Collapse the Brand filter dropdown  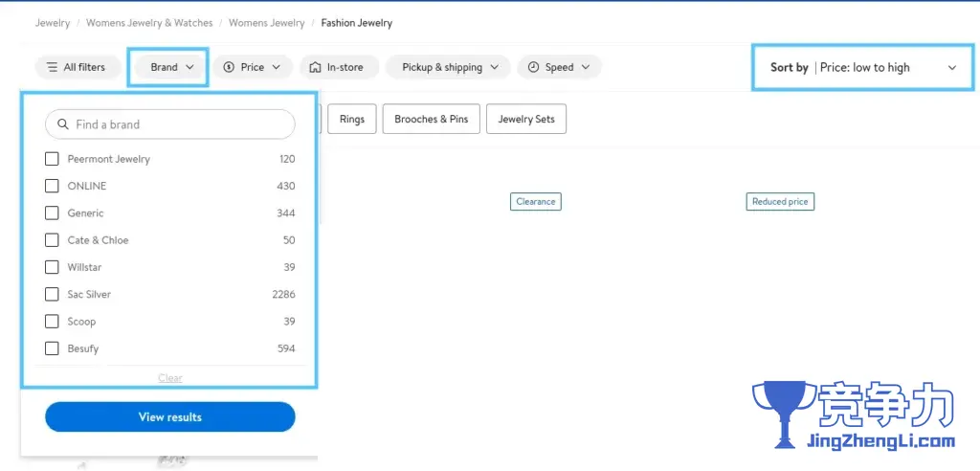(172, 67)
